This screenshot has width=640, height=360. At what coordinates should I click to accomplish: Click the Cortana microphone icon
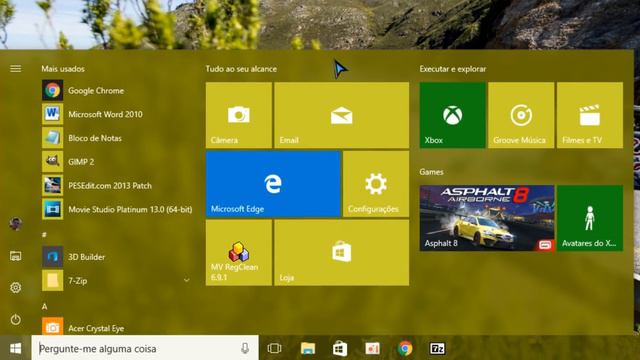pos(245,348)
